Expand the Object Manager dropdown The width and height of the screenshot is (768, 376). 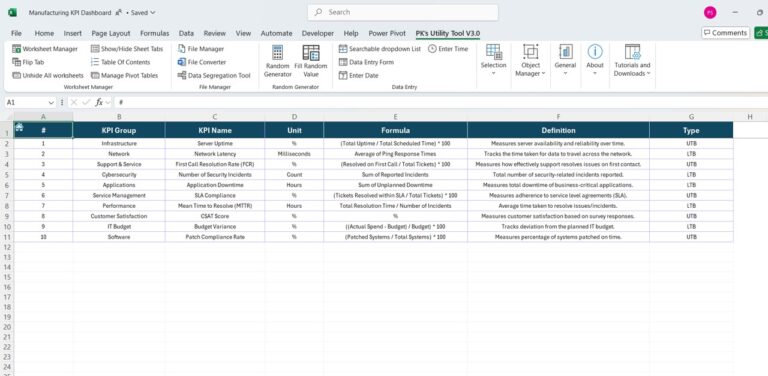point(543,73)
